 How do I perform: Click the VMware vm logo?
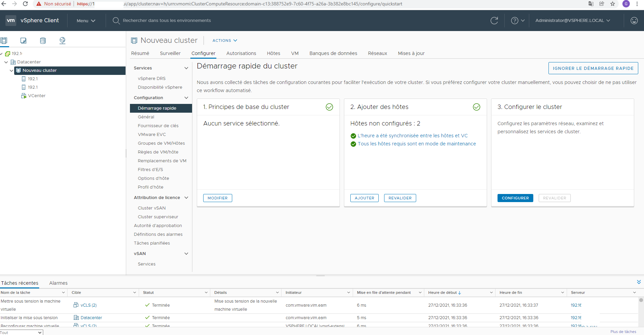click(11, 20)
